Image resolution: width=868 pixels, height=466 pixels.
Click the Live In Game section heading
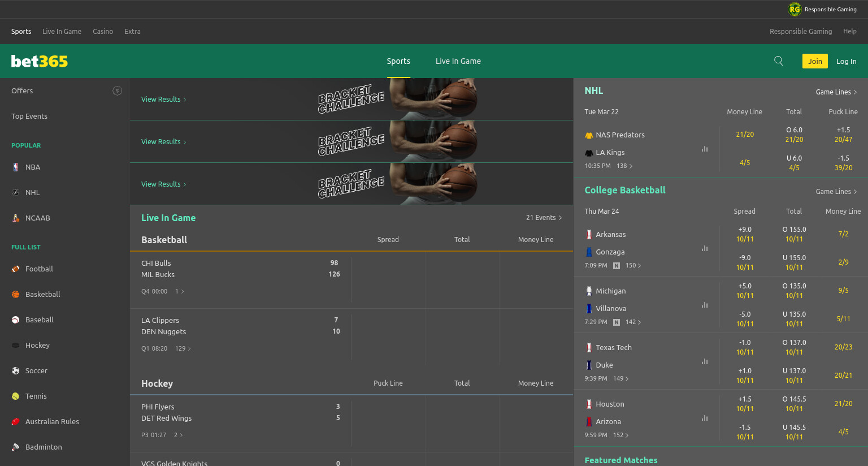coord(168,218)
